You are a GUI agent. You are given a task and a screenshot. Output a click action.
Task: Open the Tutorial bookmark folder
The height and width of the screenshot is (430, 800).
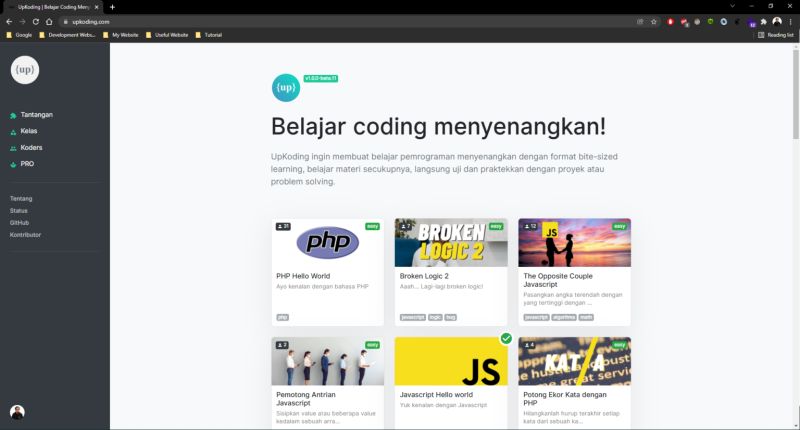pyautogui.click(x=209, y=35)
